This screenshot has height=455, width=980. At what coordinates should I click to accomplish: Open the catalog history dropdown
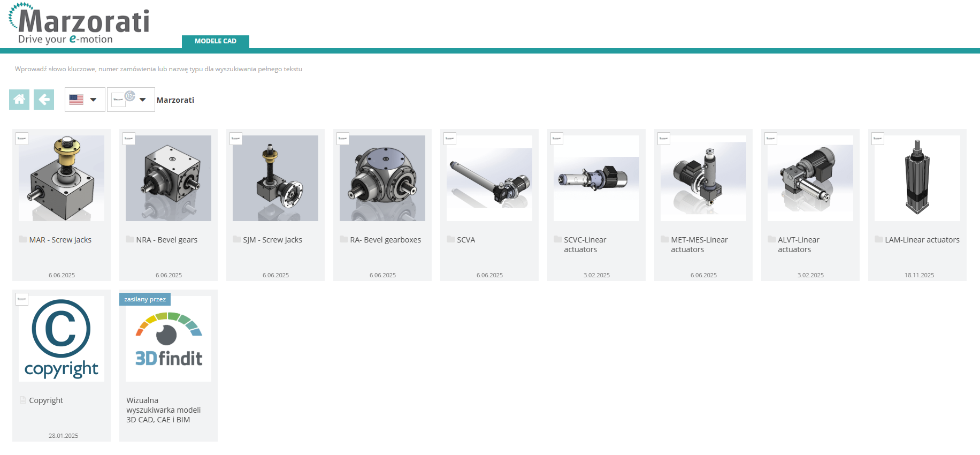[131, 100]
